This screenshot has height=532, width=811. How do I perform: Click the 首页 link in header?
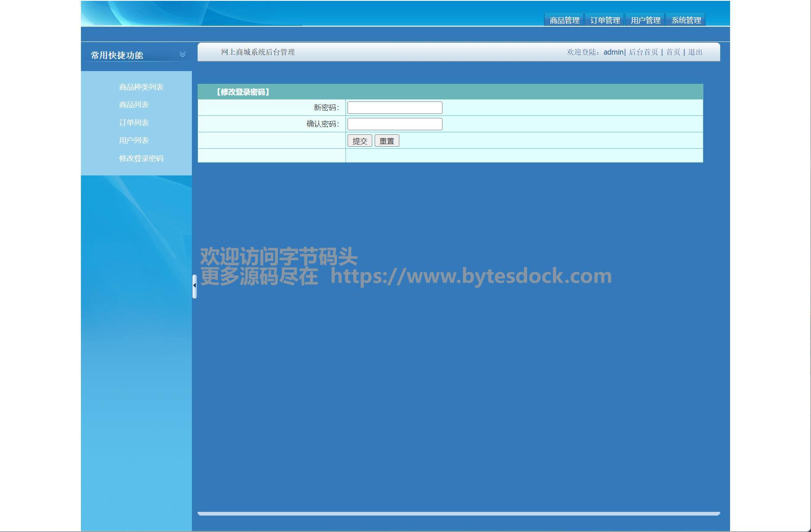tap(673, 52)
